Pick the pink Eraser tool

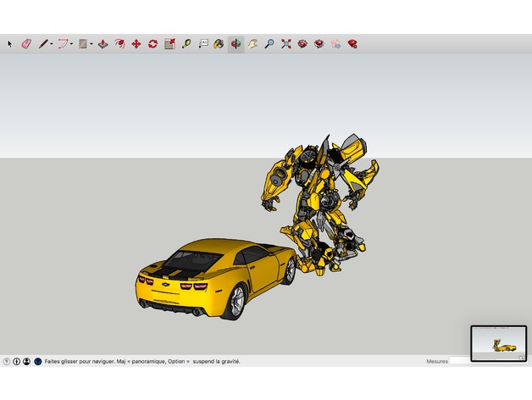coord(26,44)
